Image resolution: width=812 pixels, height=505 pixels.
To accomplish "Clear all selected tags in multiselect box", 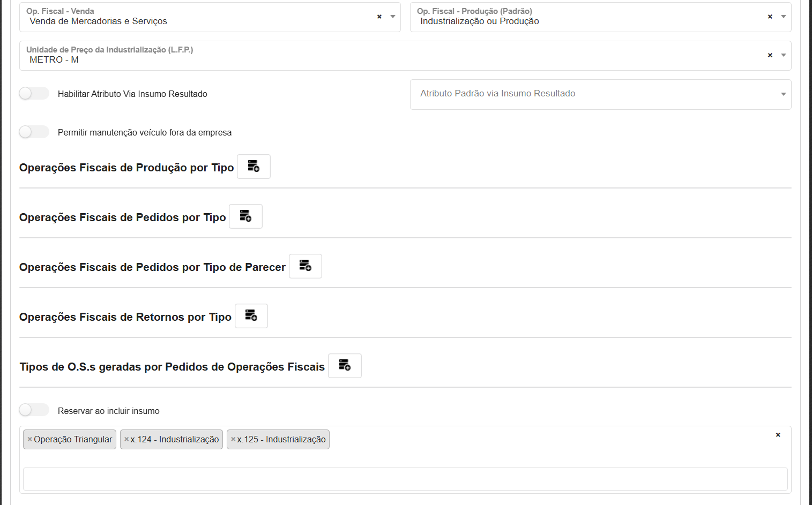I will tap(778, 435).
